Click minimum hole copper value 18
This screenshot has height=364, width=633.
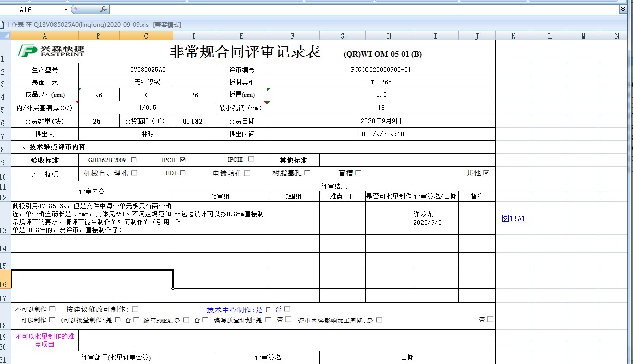coord(381,108)
